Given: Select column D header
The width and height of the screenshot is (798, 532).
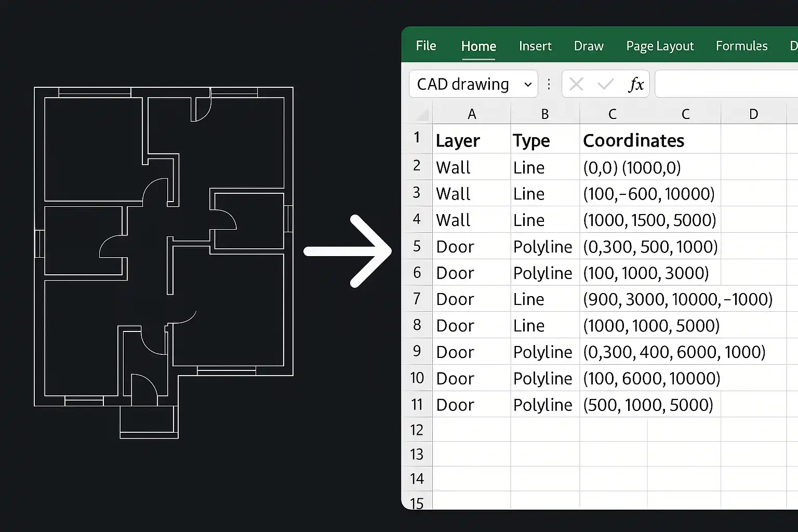Looking at the screenshot, I should point(753,114).
